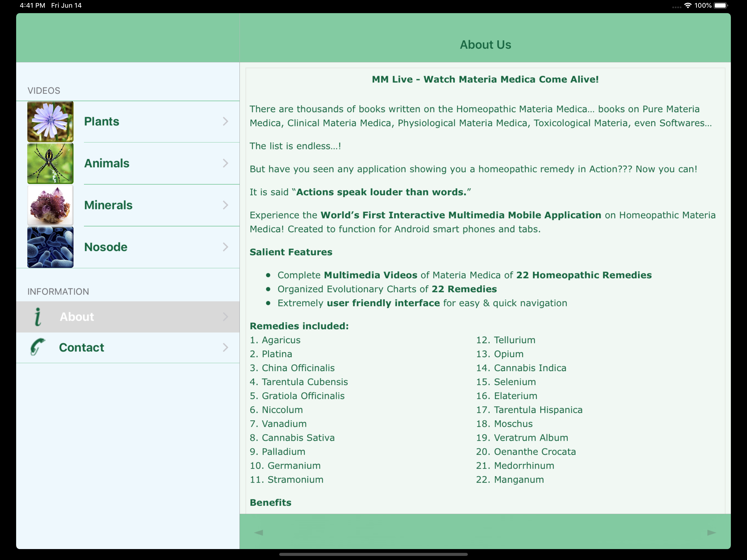747x560 pixels.
Task: Click remedy '4. Tarentula Cubensis'
Action: [299, 382]
